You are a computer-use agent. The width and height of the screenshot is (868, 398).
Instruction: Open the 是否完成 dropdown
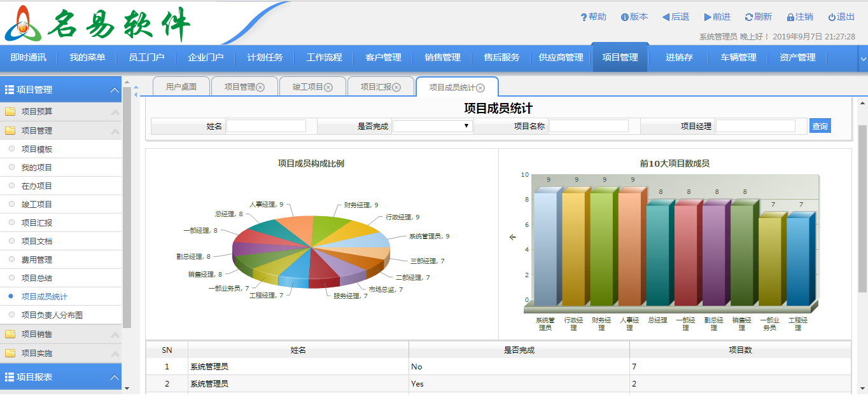pyautogui.click(x=433, y=126)
